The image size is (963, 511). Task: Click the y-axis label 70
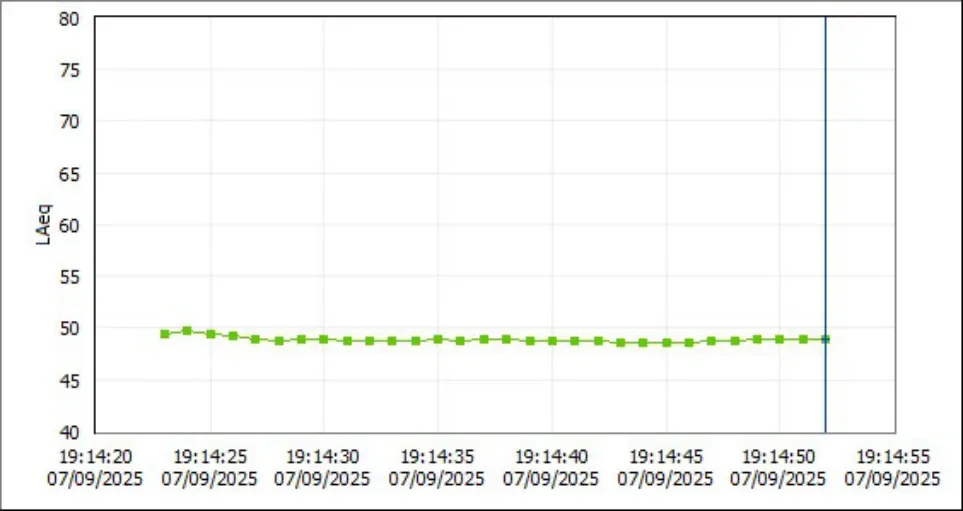coord(69,122)
